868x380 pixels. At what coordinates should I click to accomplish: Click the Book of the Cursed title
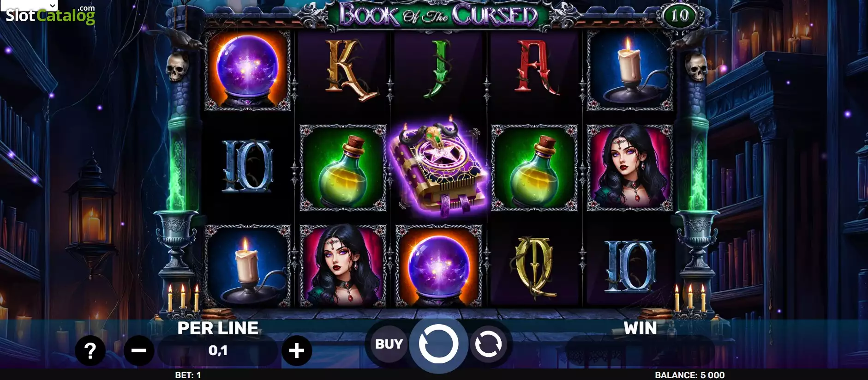[438, 15]
